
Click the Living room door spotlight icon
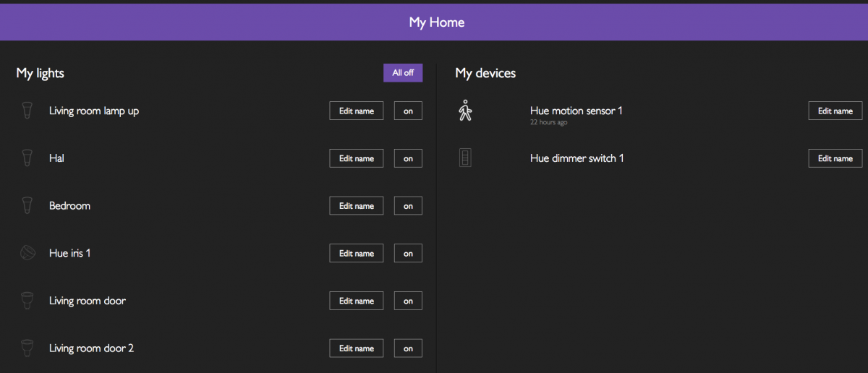click(27, 301)
